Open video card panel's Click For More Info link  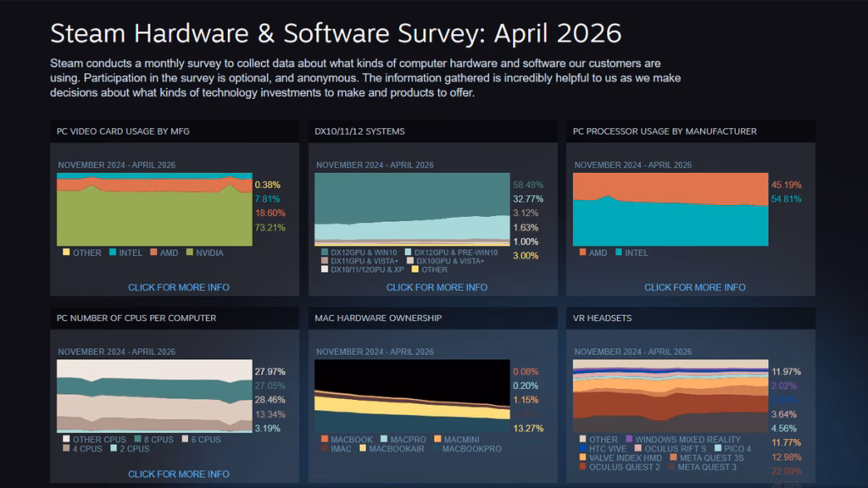pos(178,287)
